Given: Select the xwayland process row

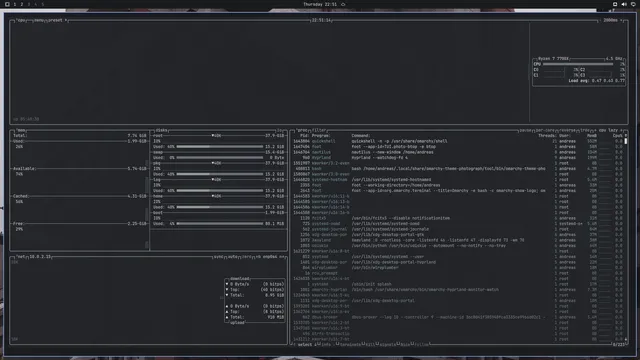Looking at the screenshot, I should (457, 240).
